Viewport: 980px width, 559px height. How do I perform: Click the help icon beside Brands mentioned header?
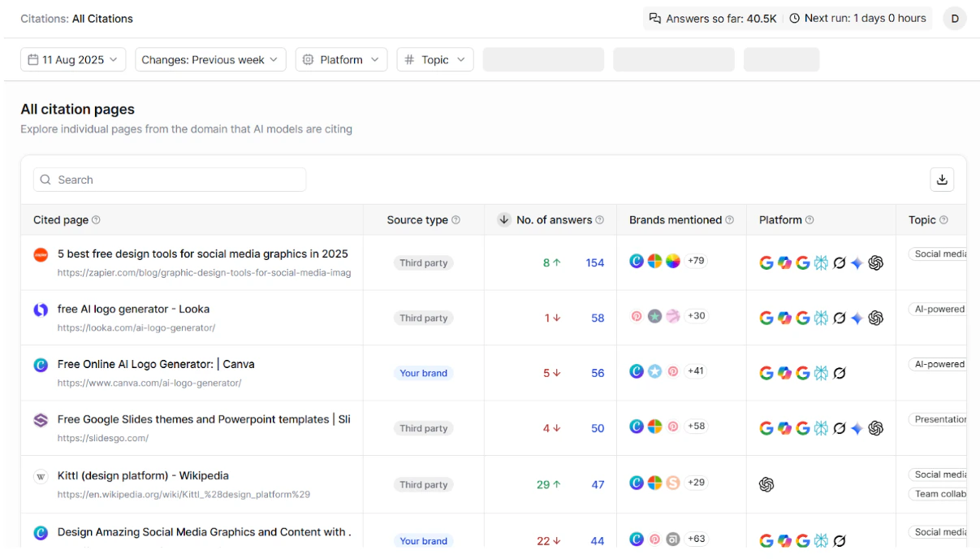(729, 220)
